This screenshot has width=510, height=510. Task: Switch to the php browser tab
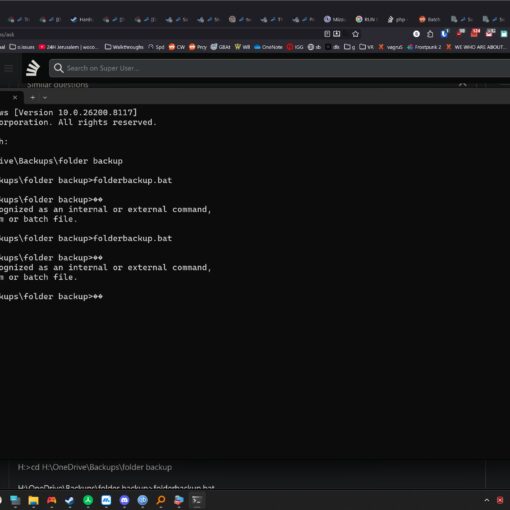396,20
